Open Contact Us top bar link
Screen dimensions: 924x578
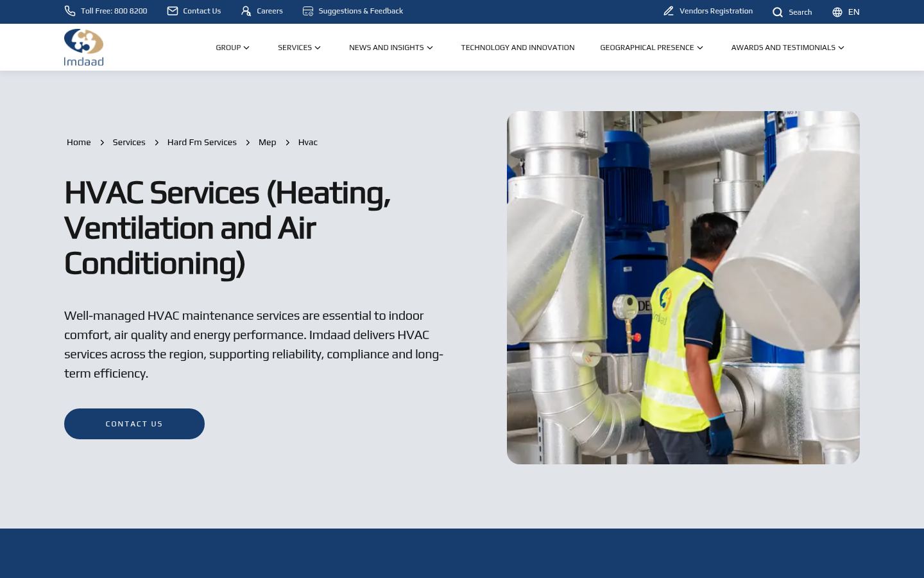pyautogui.click(x=201, y=11)
